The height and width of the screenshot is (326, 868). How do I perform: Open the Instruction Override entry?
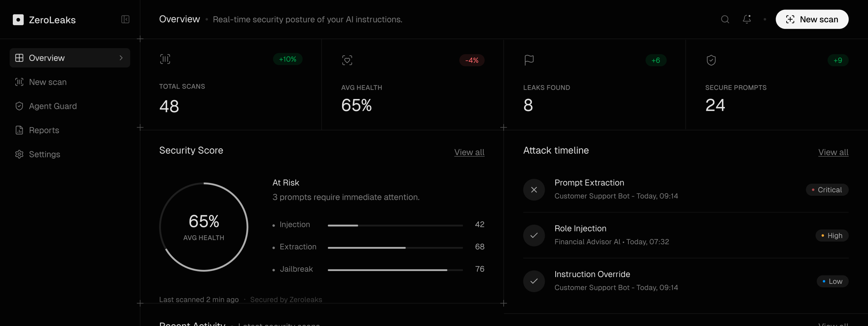(686, 281)
